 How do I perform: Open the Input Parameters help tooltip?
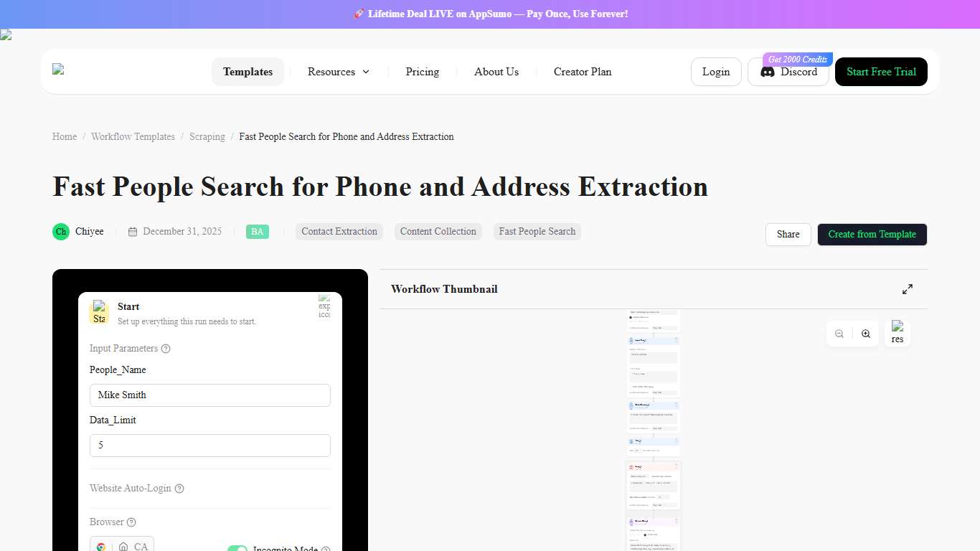(166, 348)
